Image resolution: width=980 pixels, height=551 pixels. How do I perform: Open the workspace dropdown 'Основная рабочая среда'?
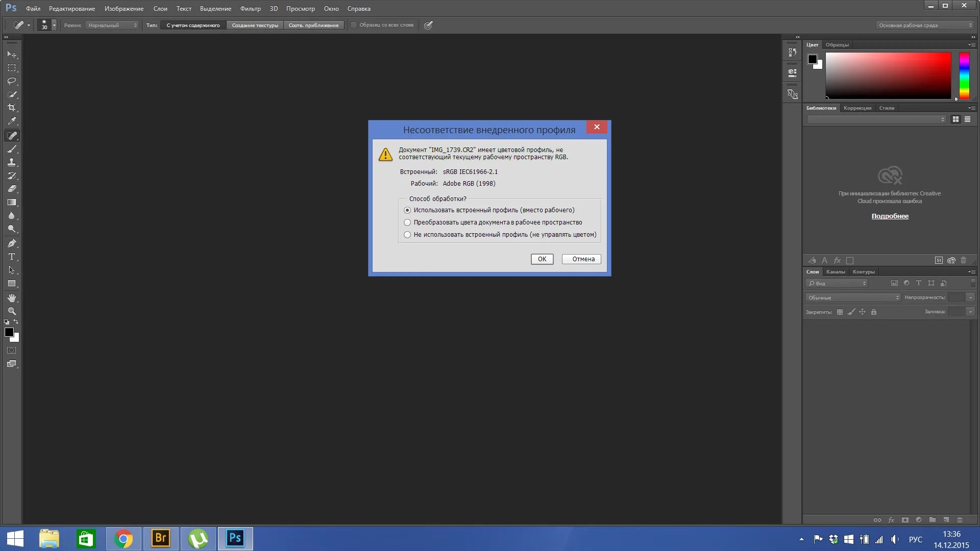pyautogui.click(x=925, y=25)
